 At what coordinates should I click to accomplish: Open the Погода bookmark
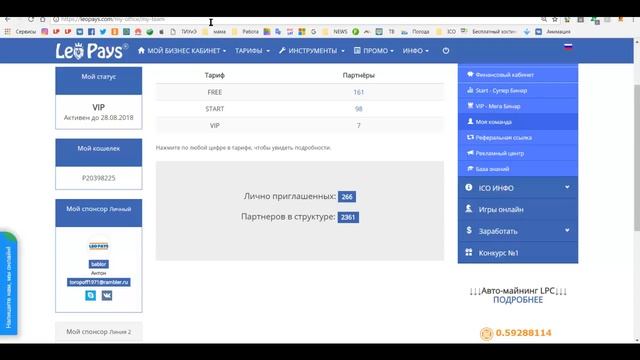point(415,31)
